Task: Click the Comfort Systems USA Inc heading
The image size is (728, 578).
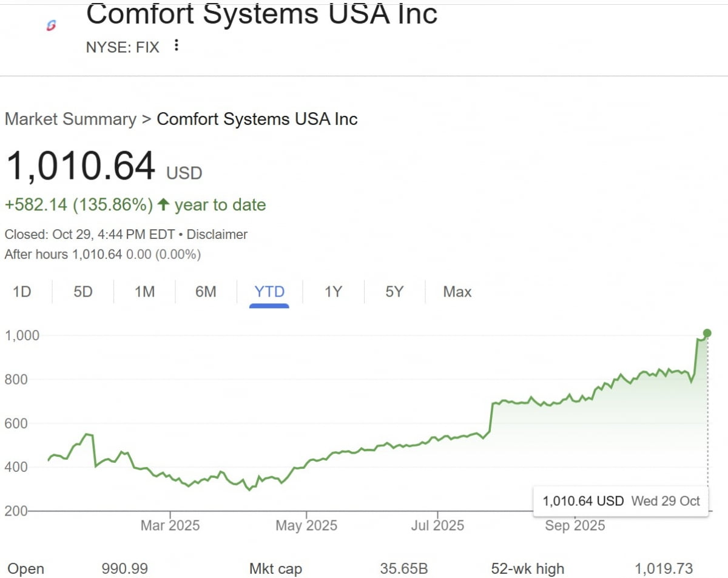Action: click(261, 15)
